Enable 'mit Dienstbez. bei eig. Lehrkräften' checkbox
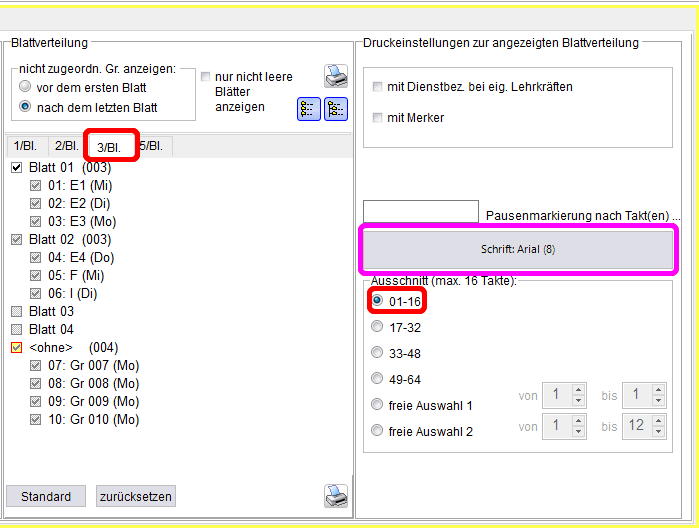 pos(378,87)
